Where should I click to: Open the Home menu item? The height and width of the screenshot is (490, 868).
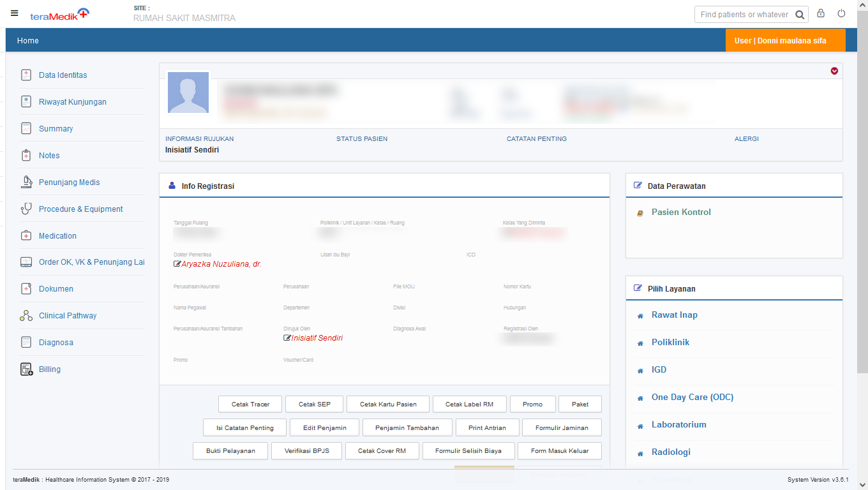point(28,40)
